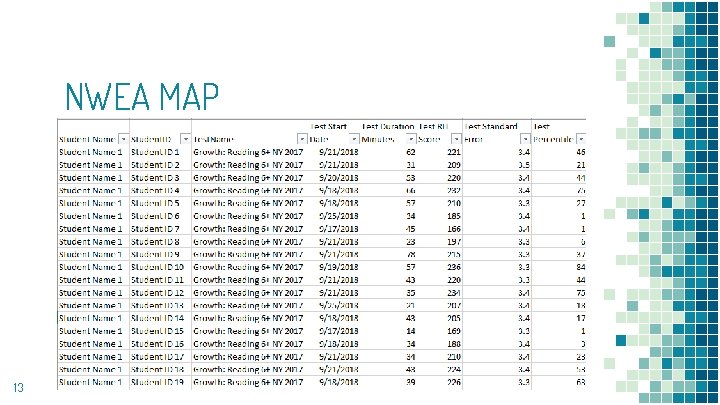
Task: Click RIT score 226 cell
Action: pyautogui.click(x=454, y=382)
